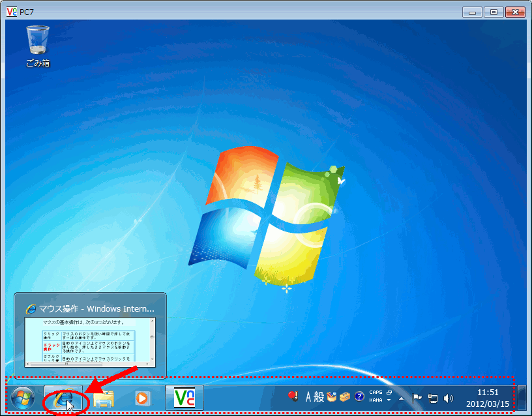
Task: Open the Action Center flag icon
Action: 417,398
